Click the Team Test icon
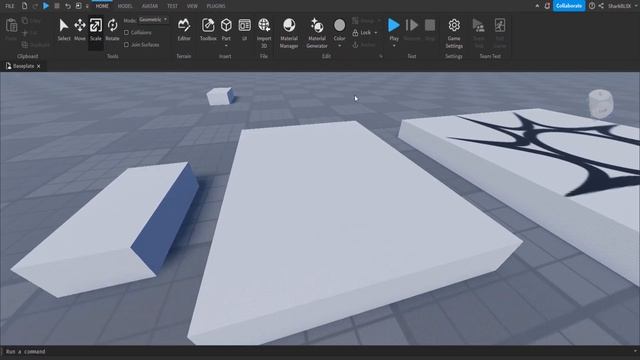 tap(478, 25)
